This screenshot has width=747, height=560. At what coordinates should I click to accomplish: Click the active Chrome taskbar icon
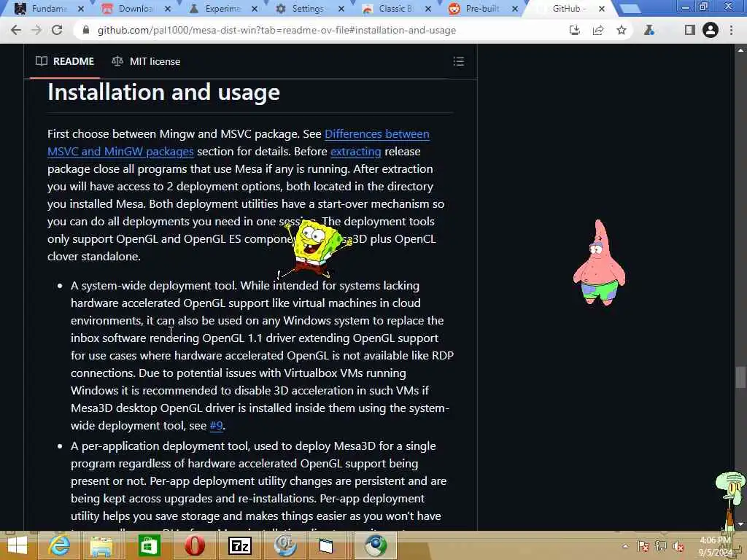coord(376,545)
